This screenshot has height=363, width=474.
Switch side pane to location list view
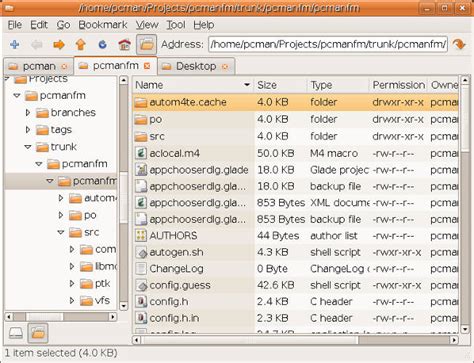click(x=16, y=333)
